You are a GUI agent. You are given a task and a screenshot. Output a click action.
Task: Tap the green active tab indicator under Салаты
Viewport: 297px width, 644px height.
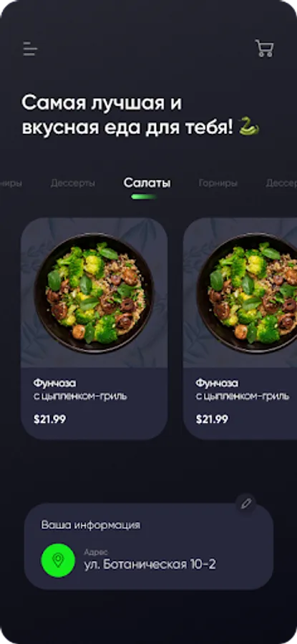coord(144,197)
